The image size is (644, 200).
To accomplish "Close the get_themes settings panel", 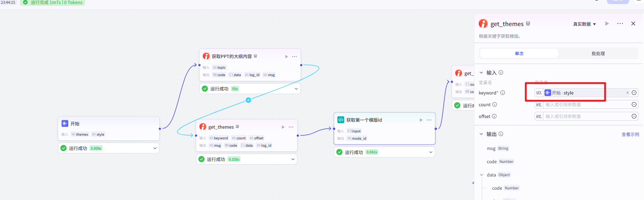I will 633,24.
